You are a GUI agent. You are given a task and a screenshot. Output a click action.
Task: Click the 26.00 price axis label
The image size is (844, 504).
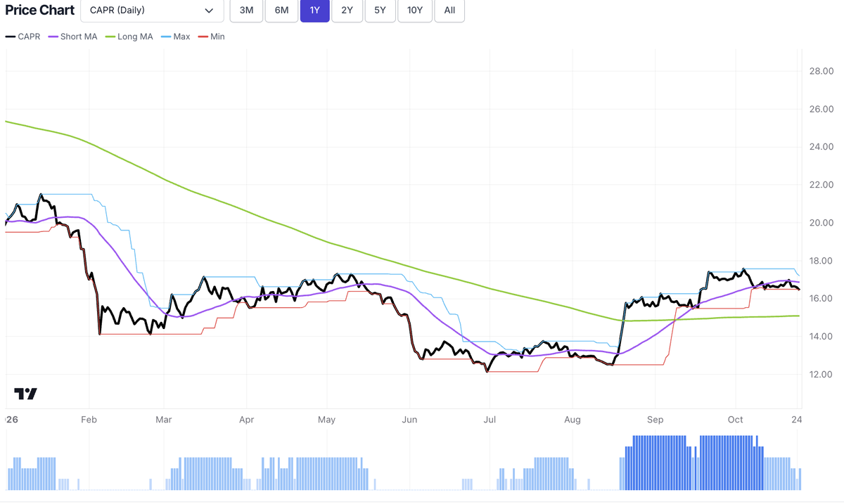[x=821, y=109]
